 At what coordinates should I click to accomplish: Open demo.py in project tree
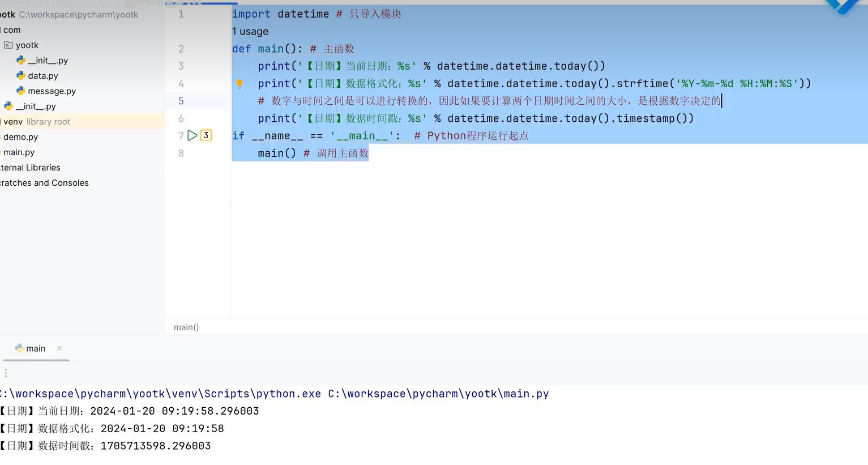coord(20,136)
